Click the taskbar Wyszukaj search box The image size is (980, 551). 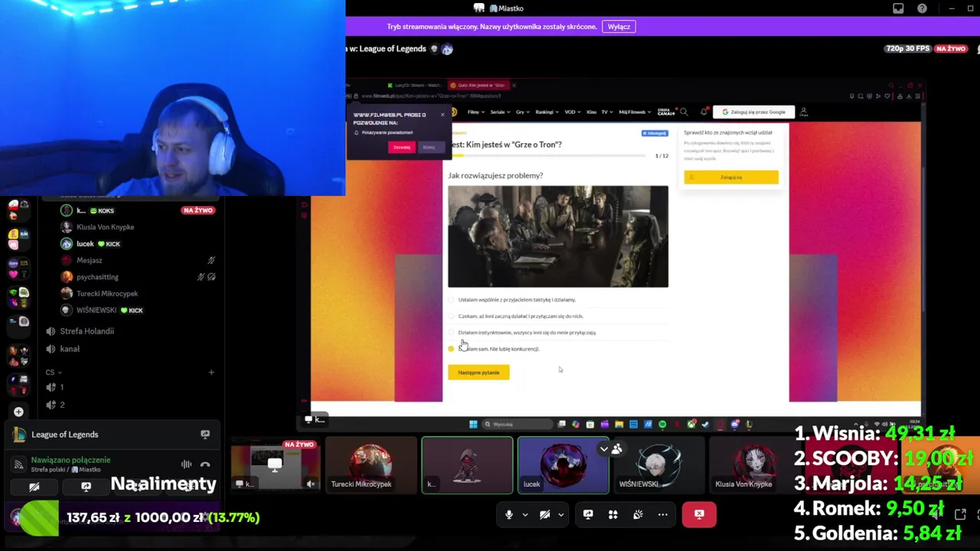517,424
